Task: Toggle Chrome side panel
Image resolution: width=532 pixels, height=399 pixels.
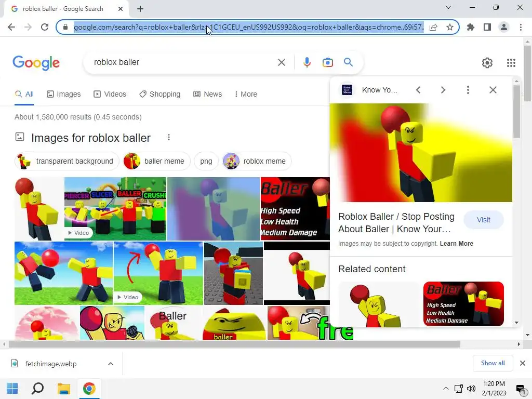Action: tap(487, 27)
